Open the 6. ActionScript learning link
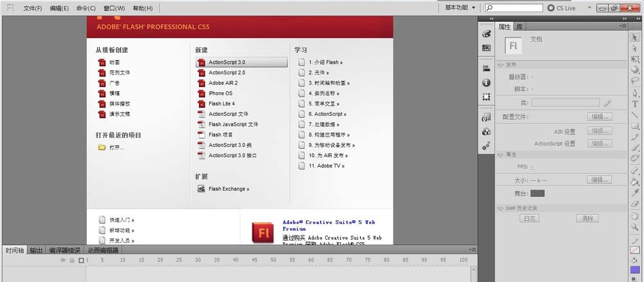The image size is (644, 282). coord(323,114)
